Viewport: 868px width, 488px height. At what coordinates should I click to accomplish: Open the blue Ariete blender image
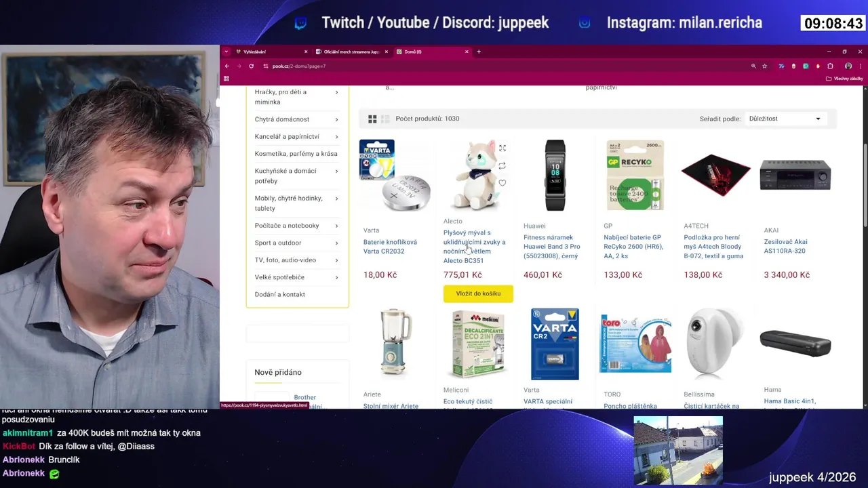395,343
